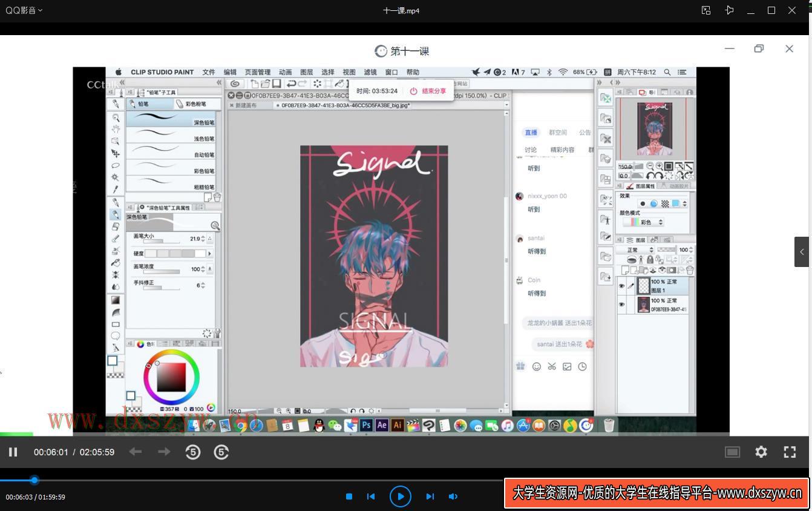The height and width of the screenshot is (511, 812).
Task: Select the 深色铅笔 brush preset
Action: click(x=171, y=119)
